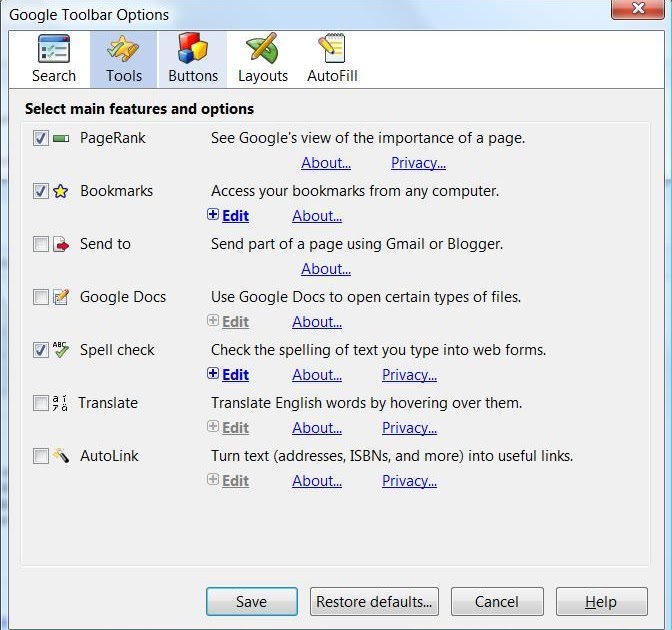
Task: Click the Save button
Action: click(252, 602)
